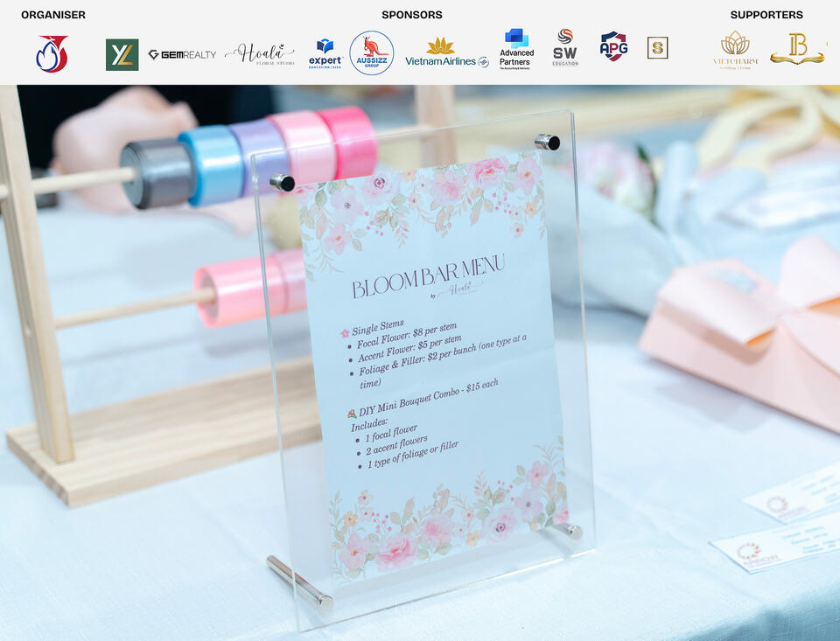Open the Advanced Partners logo

pos(516,49)
